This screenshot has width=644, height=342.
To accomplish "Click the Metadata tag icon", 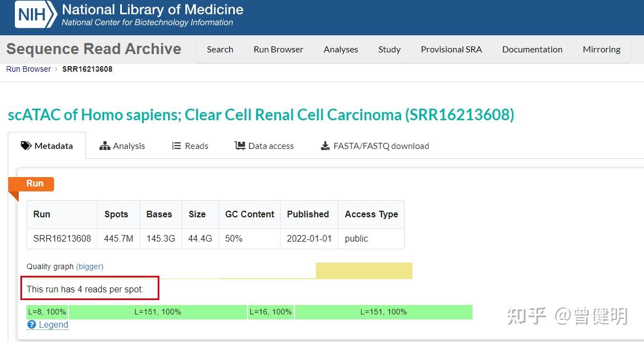I will click(x=26, y=146).
